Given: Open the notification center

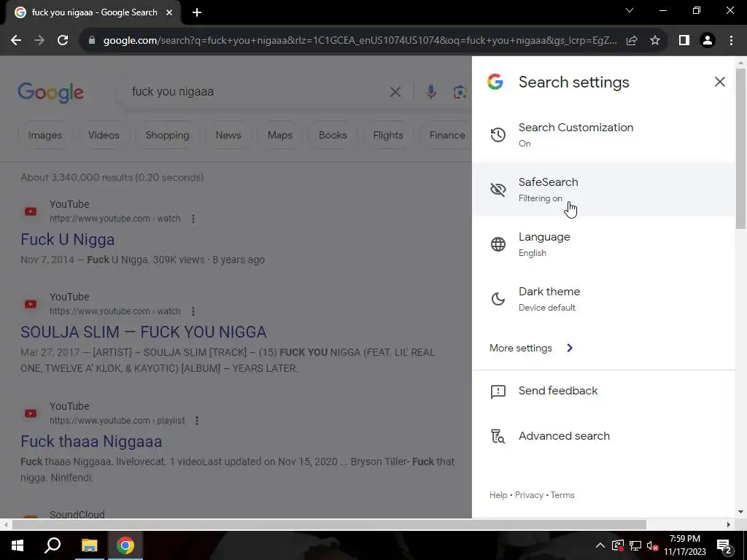Looking at the screenshot, I should click(724, 545).
